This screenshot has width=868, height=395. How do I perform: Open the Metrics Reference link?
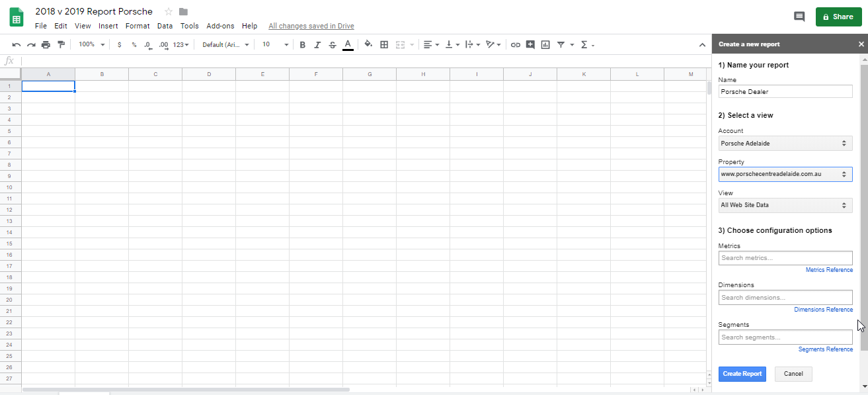[829, 269]
